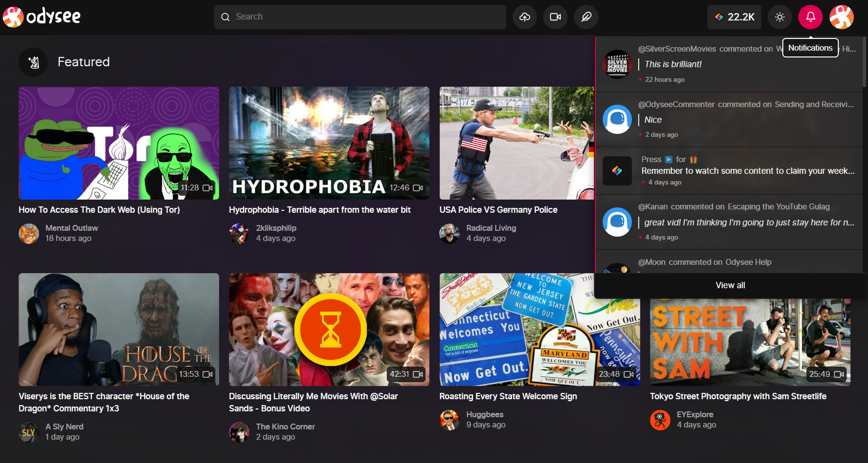The width and height of the screenshot is (868, 463).
Task: Click the upload cloud icon
Action: (x=525, y=17)
